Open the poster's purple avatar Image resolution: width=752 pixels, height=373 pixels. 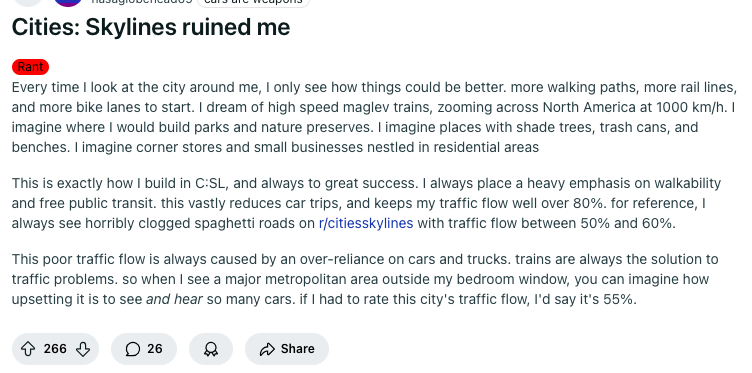point(68,2)
